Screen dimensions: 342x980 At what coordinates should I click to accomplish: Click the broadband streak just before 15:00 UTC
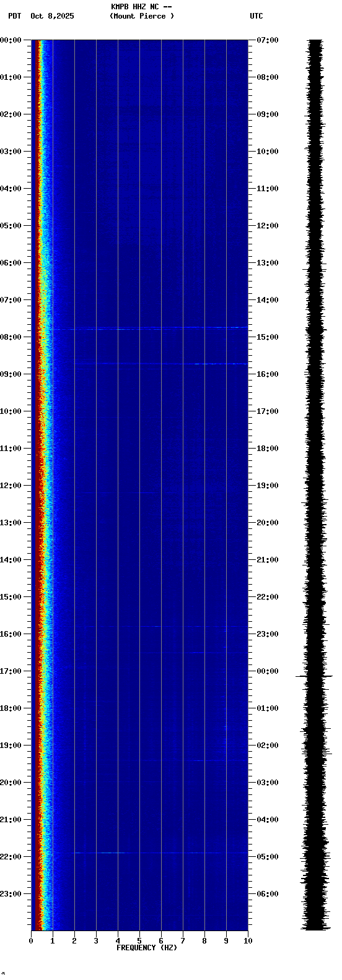(x=149, y=329)
